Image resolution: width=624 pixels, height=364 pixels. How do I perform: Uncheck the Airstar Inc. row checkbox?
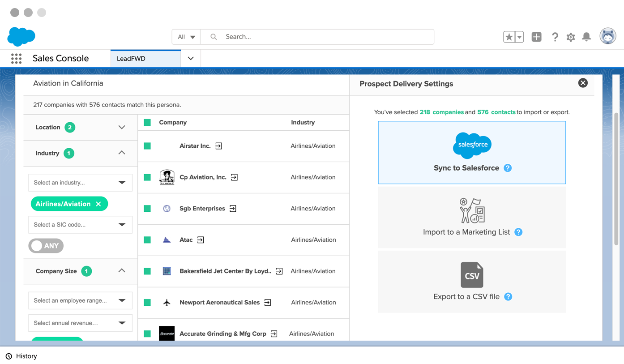pyautogui.click(x=147, y=146)
